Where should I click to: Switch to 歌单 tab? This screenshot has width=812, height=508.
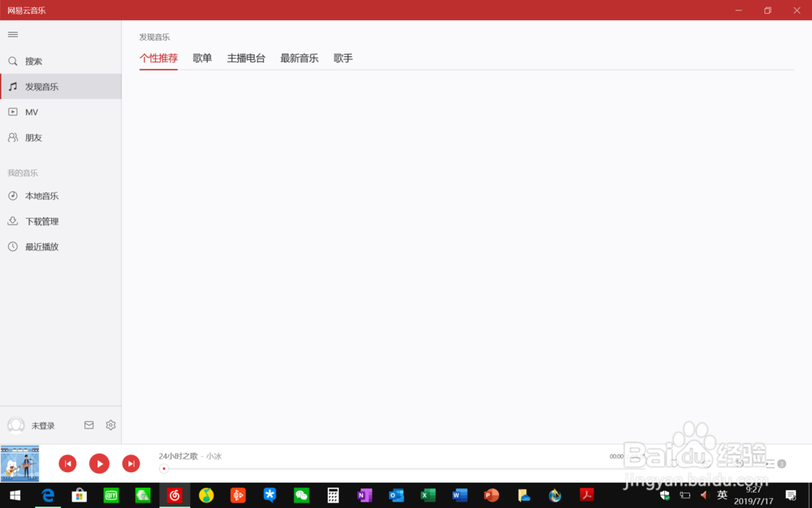tap(202, 58)
